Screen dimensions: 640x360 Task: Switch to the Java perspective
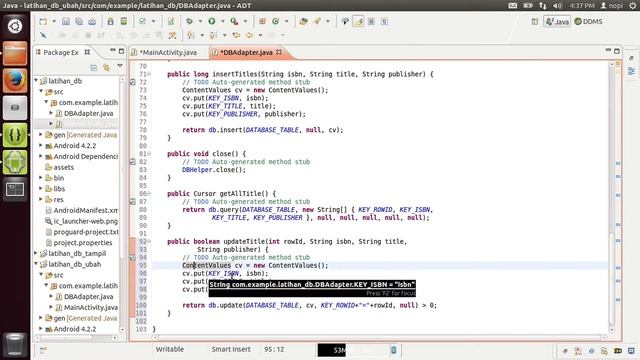click(557, 21)
